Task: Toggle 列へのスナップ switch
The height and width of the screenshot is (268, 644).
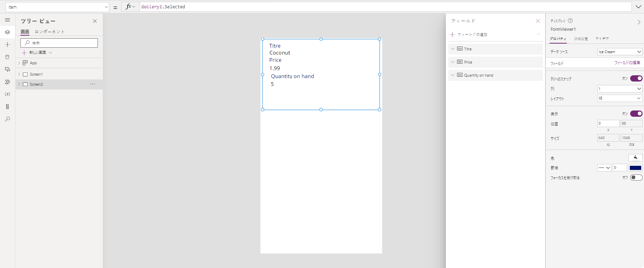Action: pyautogui.click(x=636, y=78)
